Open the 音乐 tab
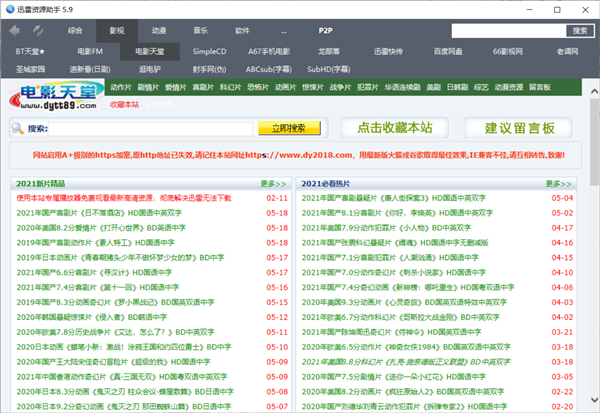The height and width of the screenshot is (413, 600). tap(200, 31)
